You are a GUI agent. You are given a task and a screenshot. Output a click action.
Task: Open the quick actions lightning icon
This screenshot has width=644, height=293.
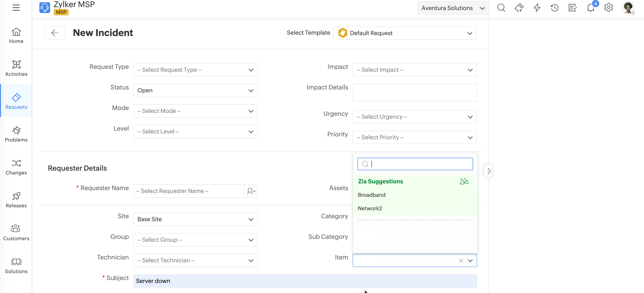[537, 8]
